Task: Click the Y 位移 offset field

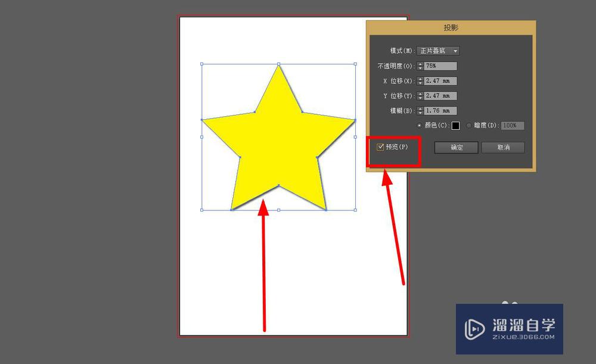Action: pyautogui.click(x=440, y=96)
